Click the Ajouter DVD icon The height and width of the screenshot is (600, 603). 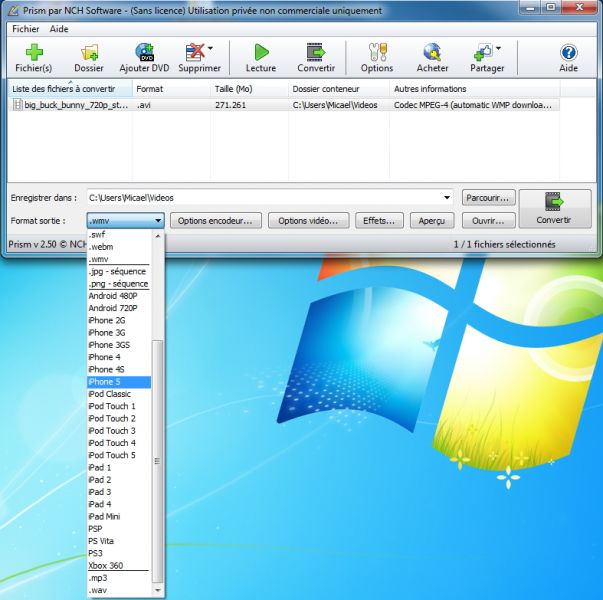pyautogui.click(x=144, y=52)
